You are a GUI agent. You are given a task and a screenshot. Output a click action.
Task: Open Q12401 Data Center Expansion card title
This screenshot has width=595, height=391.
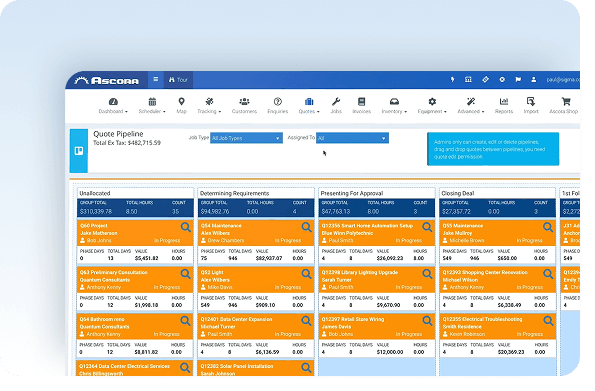[x=236, y=319]
